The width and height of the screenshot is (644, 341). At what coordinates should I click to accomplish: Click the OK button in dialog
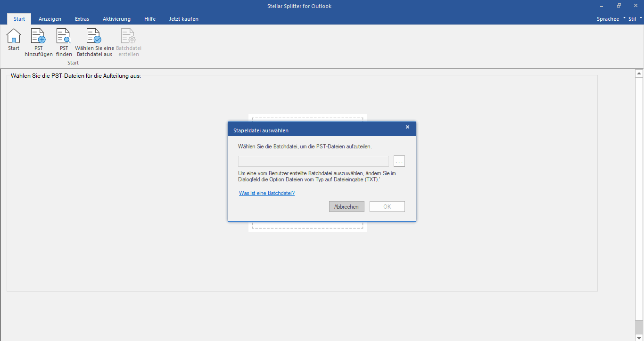(x=387, y=207)
